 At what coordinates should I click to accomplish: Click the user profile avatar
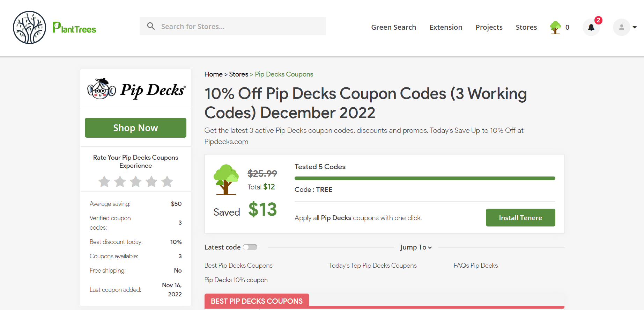coord(621,27)
